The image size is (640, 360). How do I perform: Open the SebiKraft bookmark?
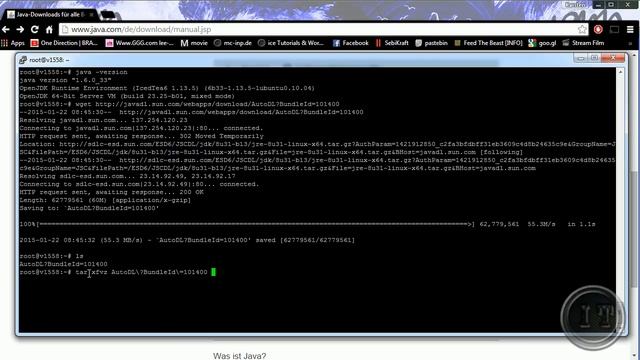[392, 43]
